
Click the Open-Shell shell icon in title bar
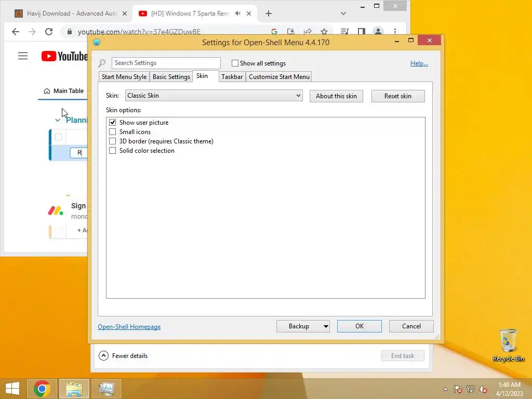(x=97, y=43)
